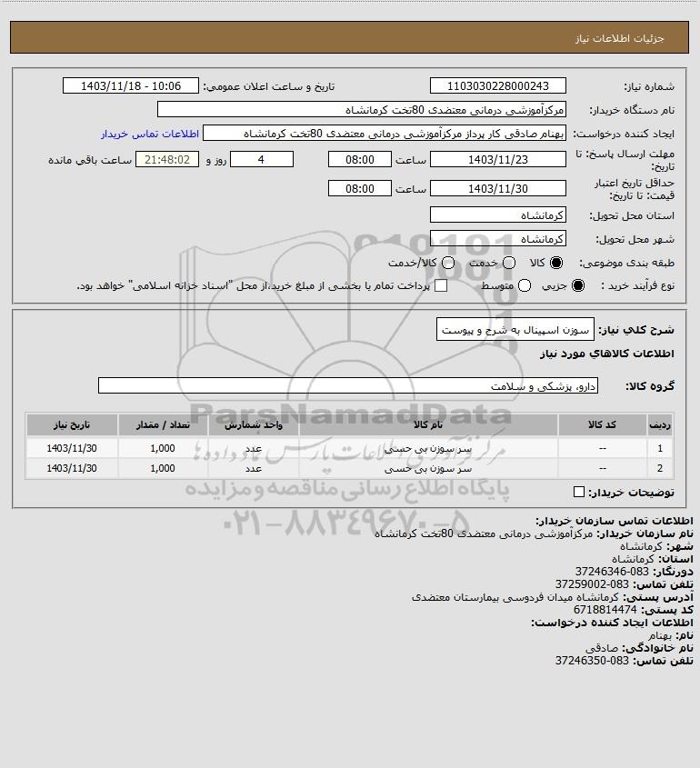Viewport: 700px width, 768px height.
Task: Open the buyer contact info link
Action: [x=150, y=134]
